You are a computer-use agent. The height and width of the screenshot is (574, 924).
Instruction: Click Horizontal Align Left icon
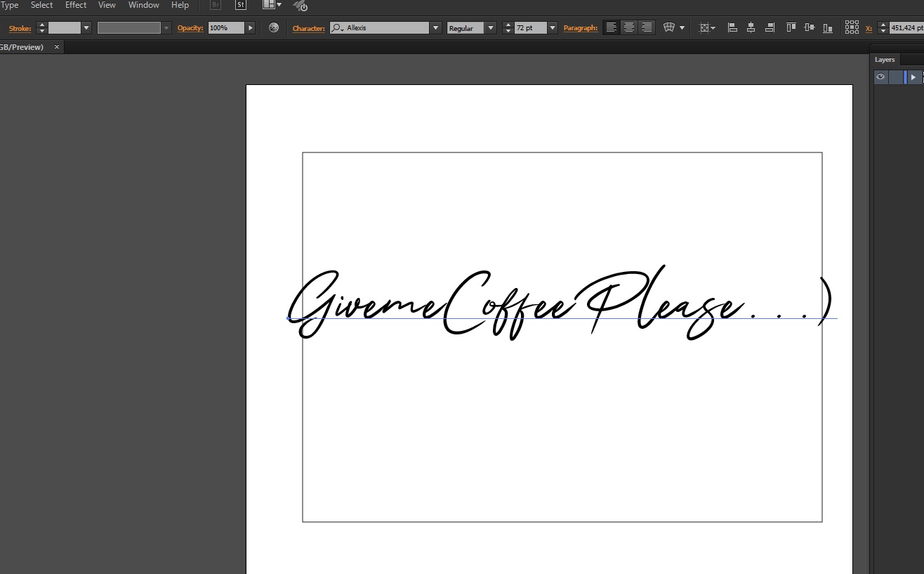pos(732,27)
